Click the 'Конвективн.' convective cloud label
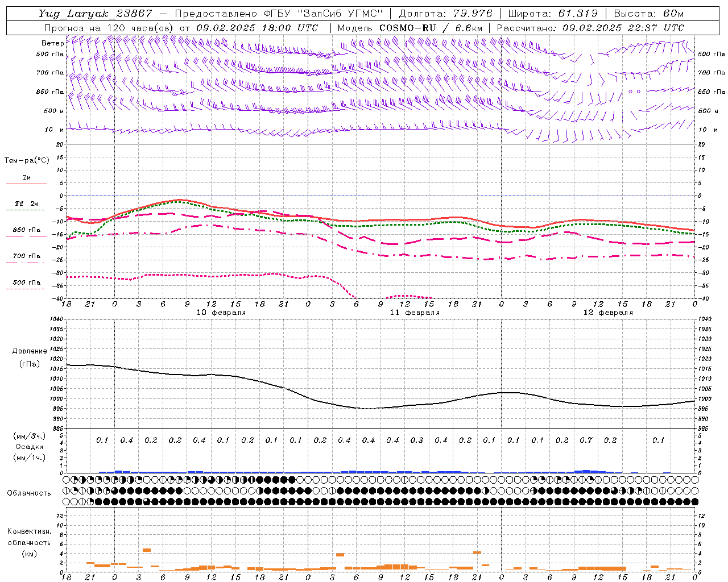 tap(29, 531)
